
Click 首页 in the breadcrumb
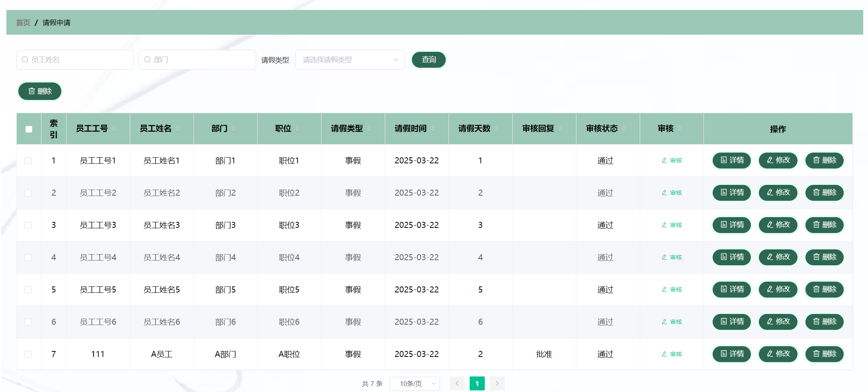(x=23, y=23)
